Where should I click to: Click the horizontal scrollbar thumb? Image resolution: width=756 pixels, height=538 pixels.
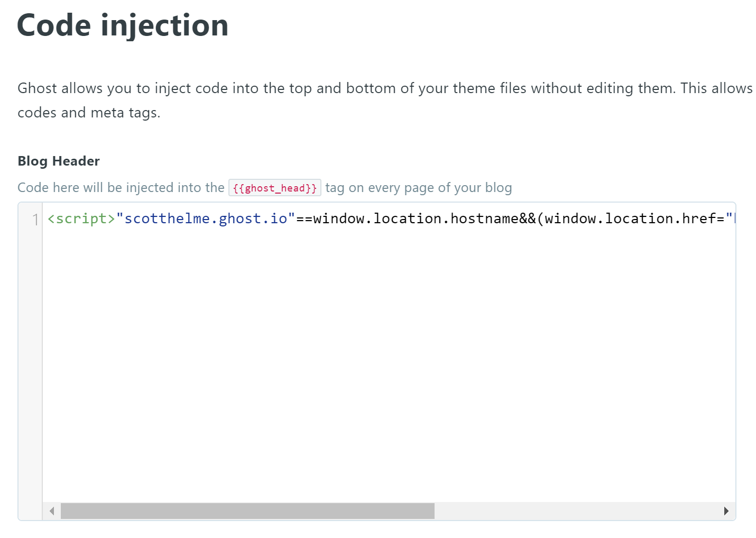click(247, 511)
